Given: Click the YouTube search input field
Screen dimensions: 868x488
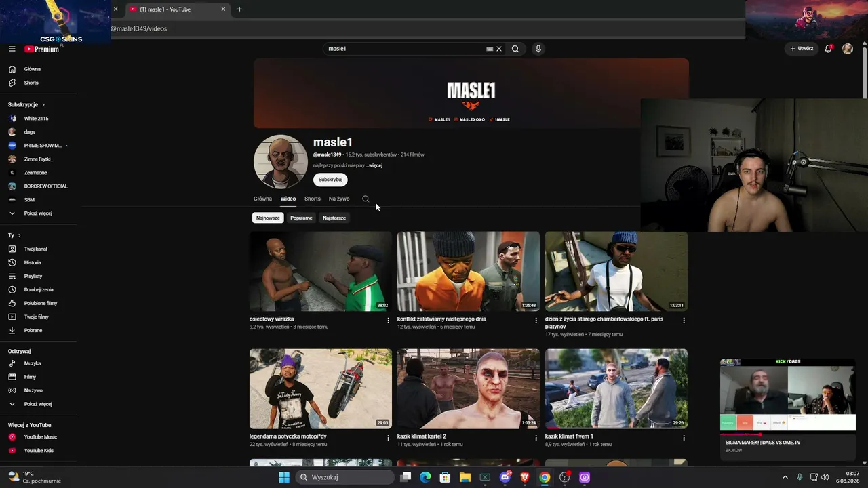Looking at the screenshot, I should pos(406,49).
